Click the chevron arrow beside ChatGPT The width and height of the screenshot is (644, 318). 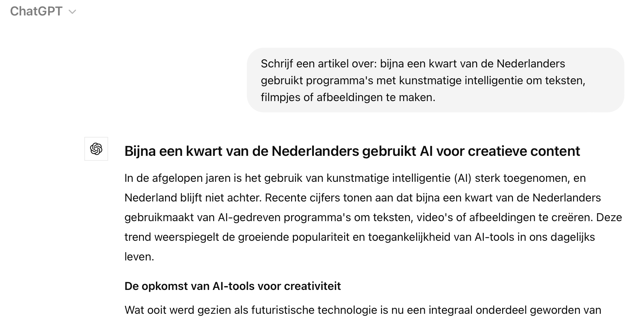(73, 12)
